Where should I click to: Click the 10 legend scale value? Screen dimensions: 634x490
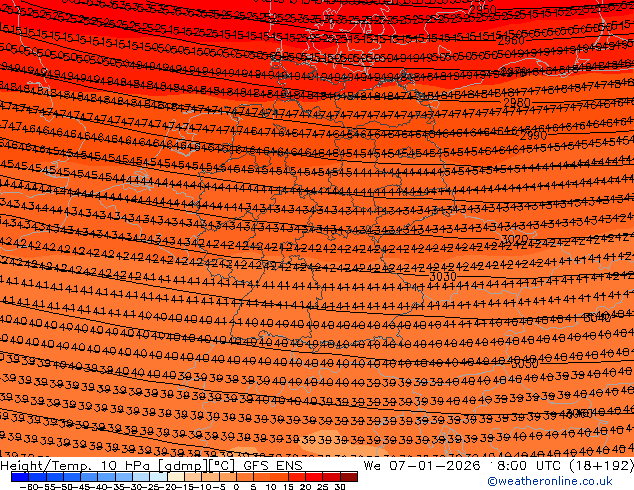(x=271, y=486)
